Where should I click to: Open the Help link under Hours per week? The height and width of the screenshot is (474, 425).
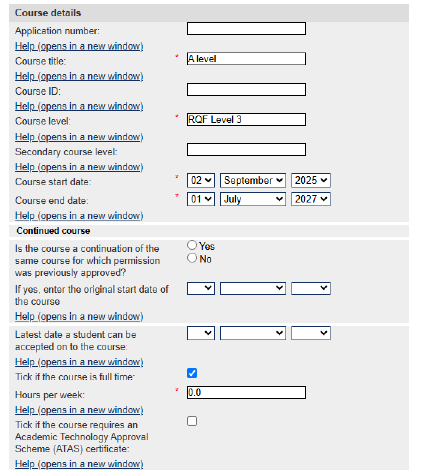pos(79,410)
